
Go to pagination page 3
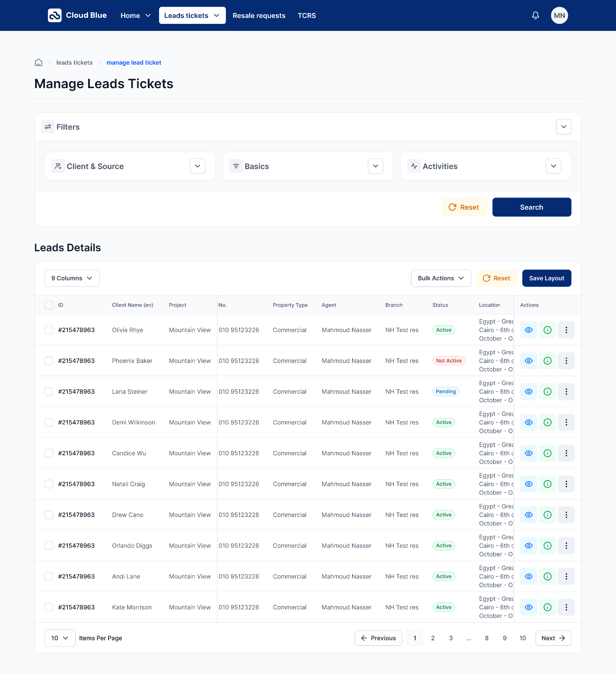[451, 638]
